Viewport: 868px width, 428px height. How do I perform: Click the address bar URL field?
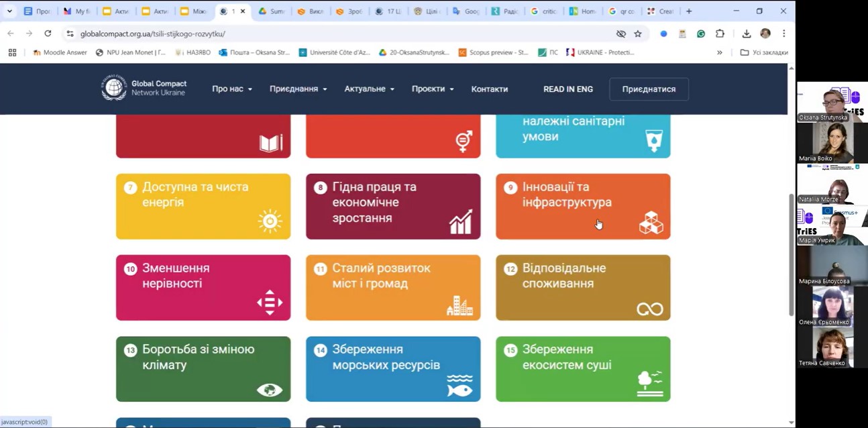pyautogui.click(x=335, y=34)
